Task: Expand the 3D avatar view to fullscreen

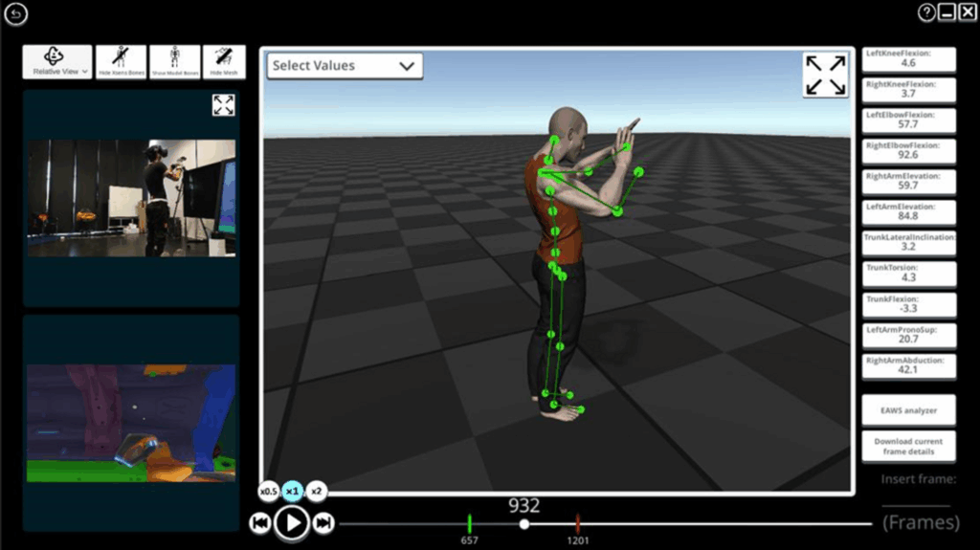Action: (x=825, y=75)
